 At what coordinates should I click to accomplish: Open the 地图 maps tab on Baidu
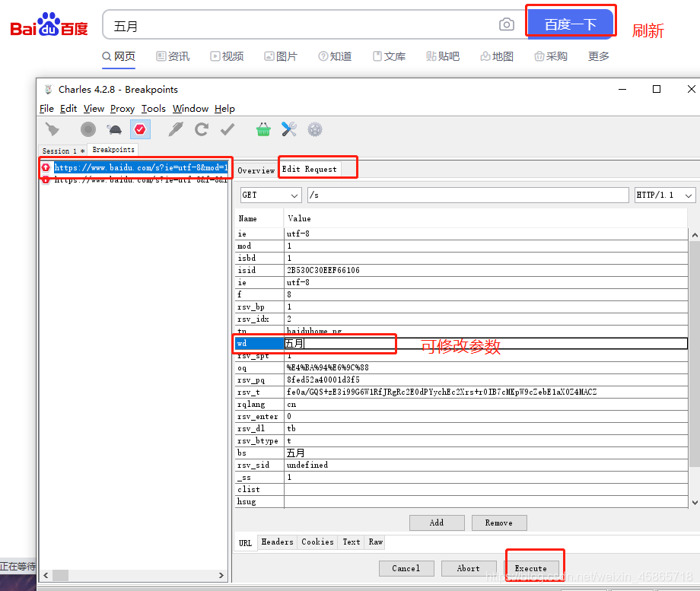pyautogui.click(x=497, y=56)
